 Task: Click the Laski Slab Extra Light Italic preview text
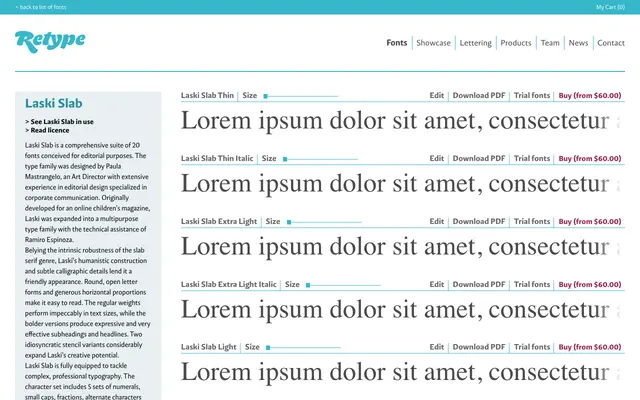400,310
